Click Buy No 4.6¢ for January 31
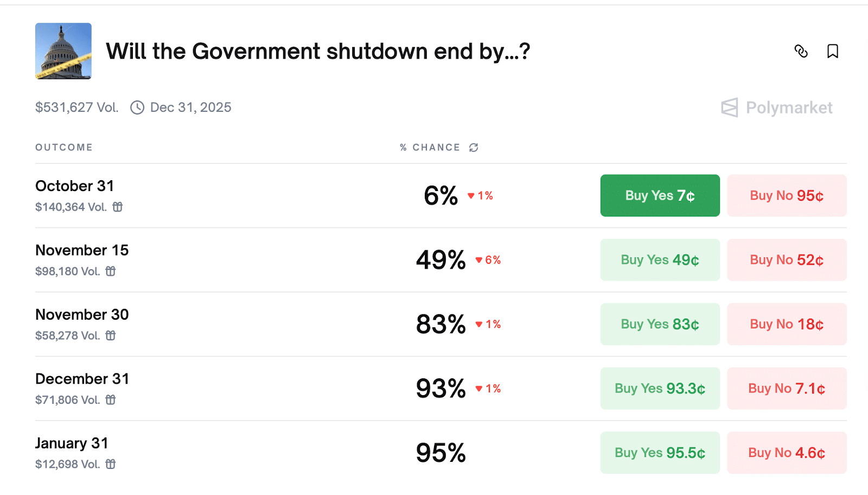Image resolution: width=868 pixels, height=495 pixels. click(787, 452)
